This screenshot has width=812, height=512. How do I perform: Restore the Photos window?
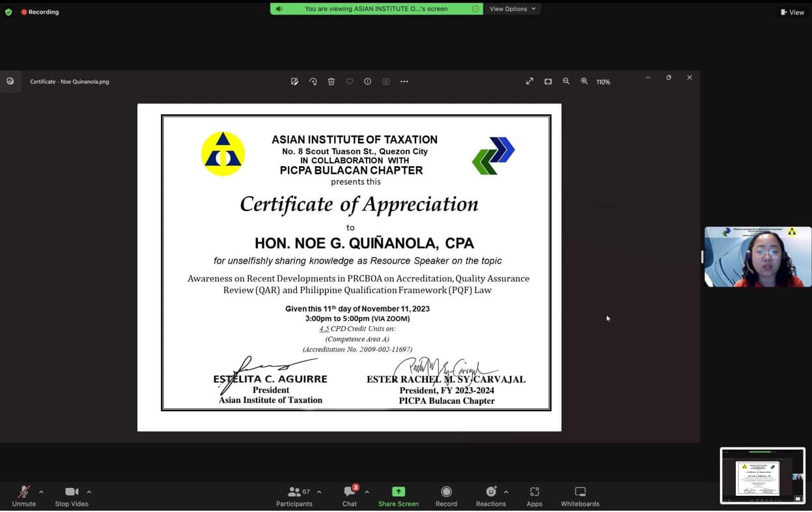669,78
